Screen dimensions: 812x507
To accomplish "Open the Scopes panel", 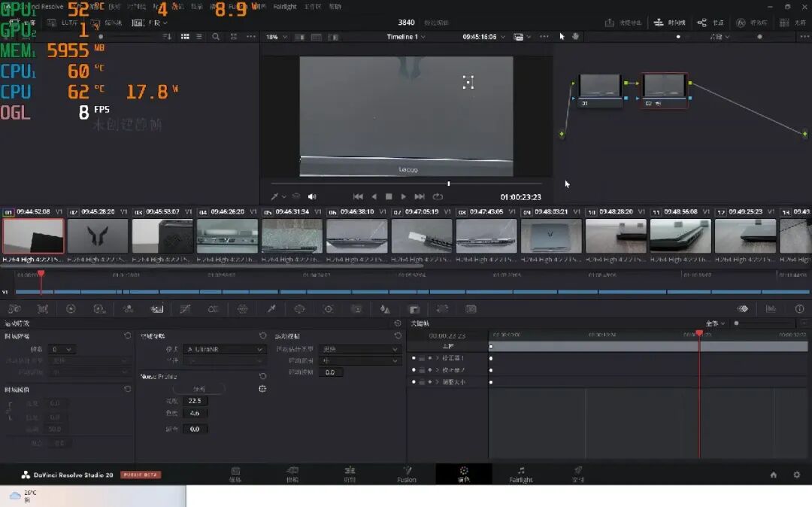I will coord(771,308).
